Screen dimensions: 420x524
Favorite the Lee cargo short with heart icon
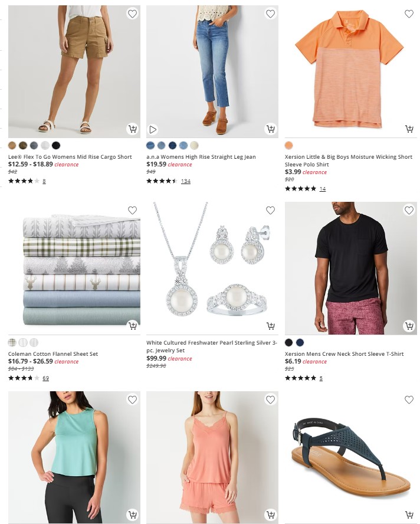click(132, 14)
